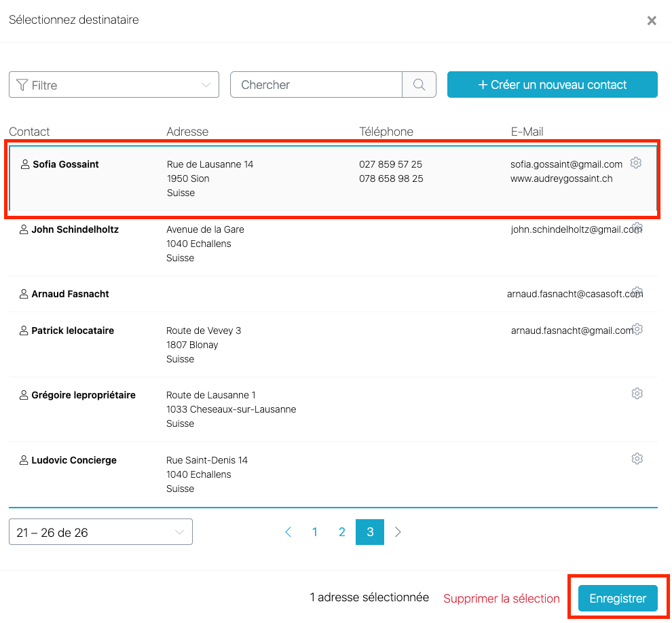The height and width of the screenshot is (623, 672).
Task: Expand the Filtre dropdown
Action: tap(114, 85)
